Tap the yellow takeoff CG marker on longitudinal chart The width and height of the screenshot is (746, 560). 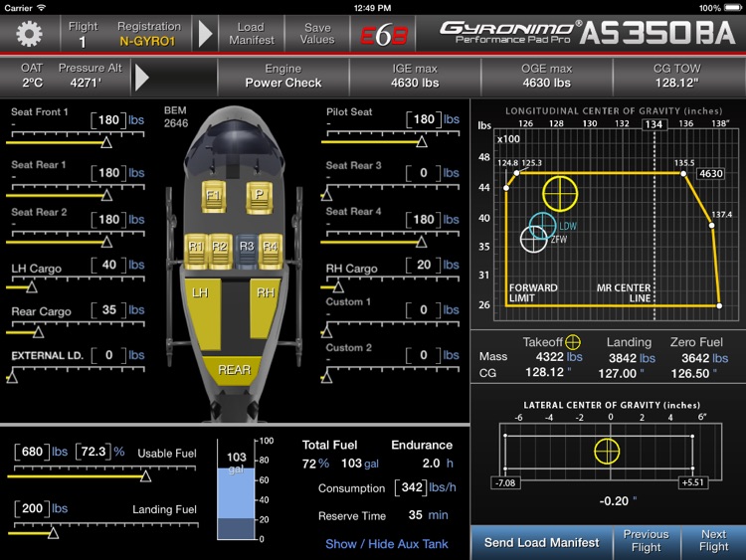[x=560, y=194]
